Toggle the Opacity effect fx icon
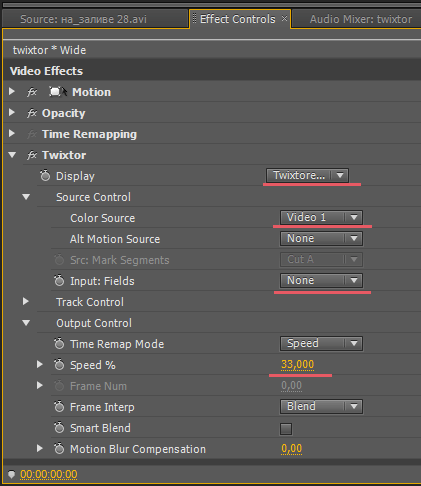The height and width of the screenshot is (486, 421). click(32, 113)
